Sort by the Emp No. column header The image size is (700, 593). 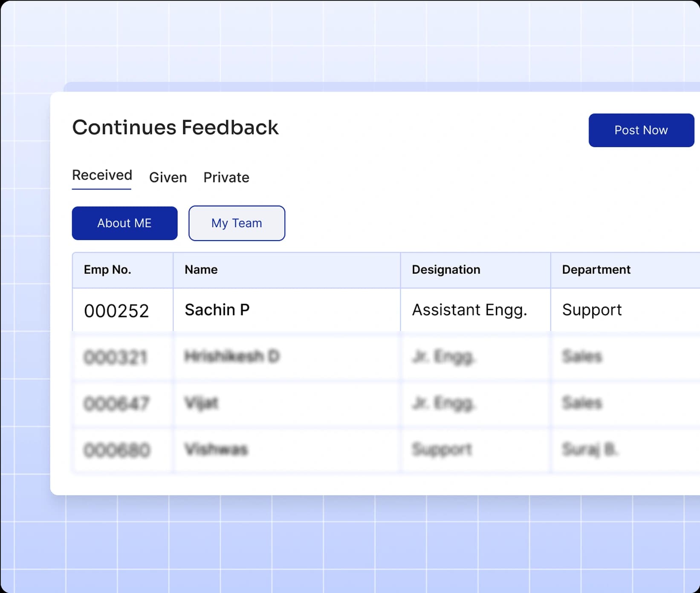[x=107, y=269]
